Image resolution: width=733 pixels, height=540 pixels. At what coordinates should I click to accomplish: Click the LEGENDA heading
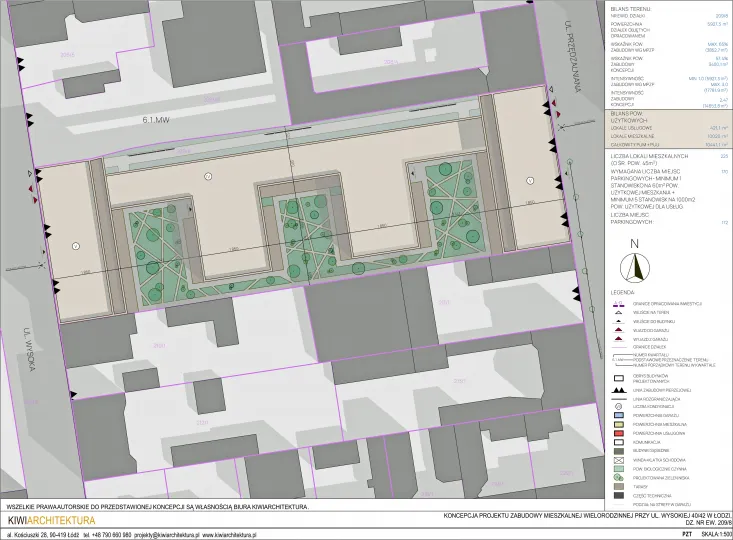click(623, 292)
